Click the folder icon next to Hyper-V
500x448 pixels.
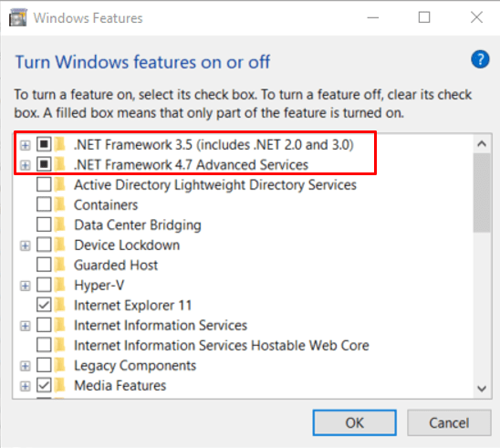59,285
